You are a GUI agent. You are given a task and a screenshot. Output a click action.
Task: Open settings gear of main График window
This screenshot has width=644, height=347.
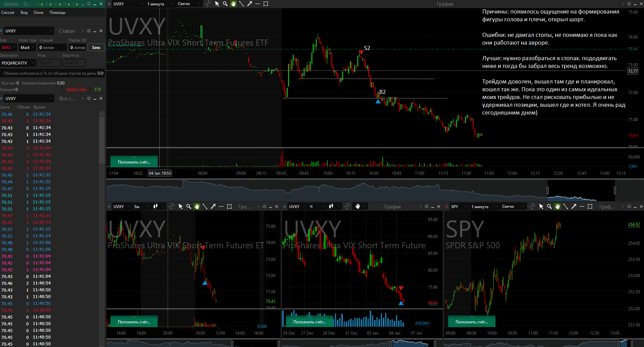tap(629, 4)
